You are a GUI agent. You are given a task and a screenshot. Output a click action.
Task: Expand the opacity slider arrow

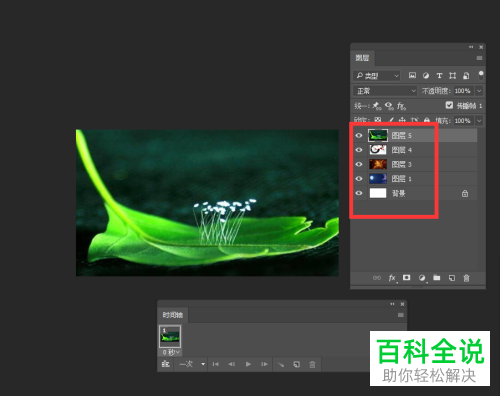coord(479,91)
